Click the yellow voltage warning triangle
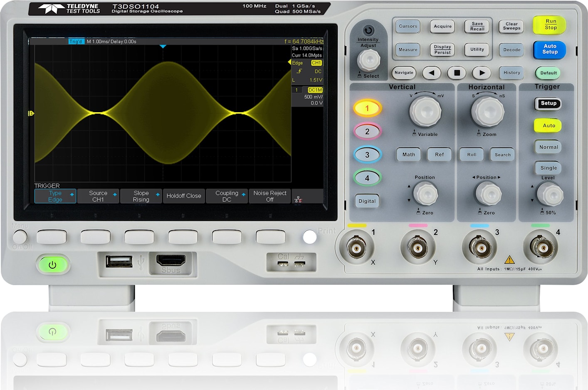The width and height of the screenshot is (588, 390). pyautogui.click(x=509, y=260)
